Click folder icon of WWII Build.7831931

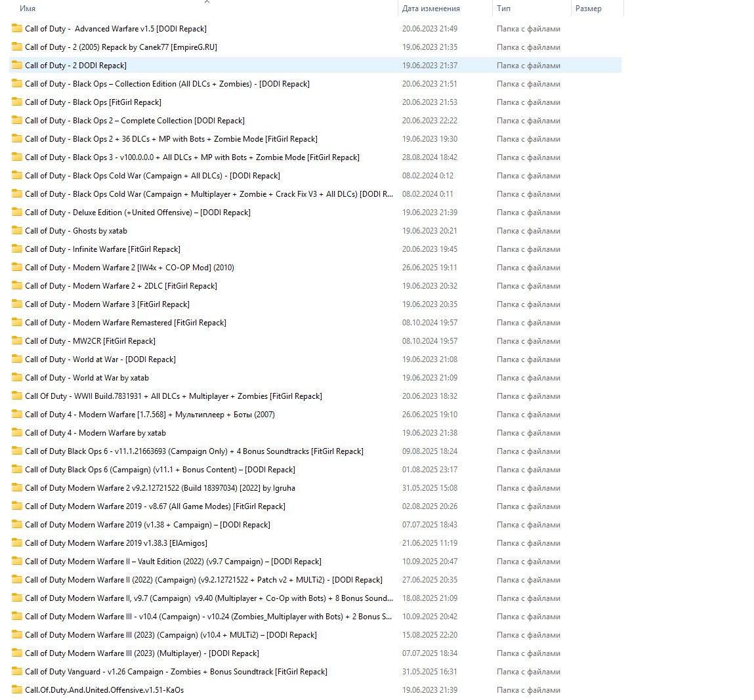(x=16, y=396)
